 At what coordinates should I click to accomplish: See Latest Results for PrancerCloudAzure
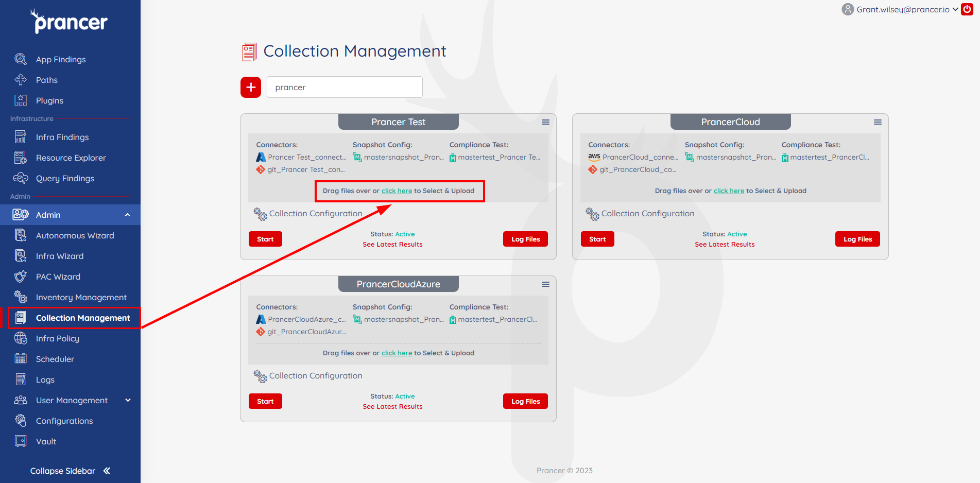(x=392, y=407)
